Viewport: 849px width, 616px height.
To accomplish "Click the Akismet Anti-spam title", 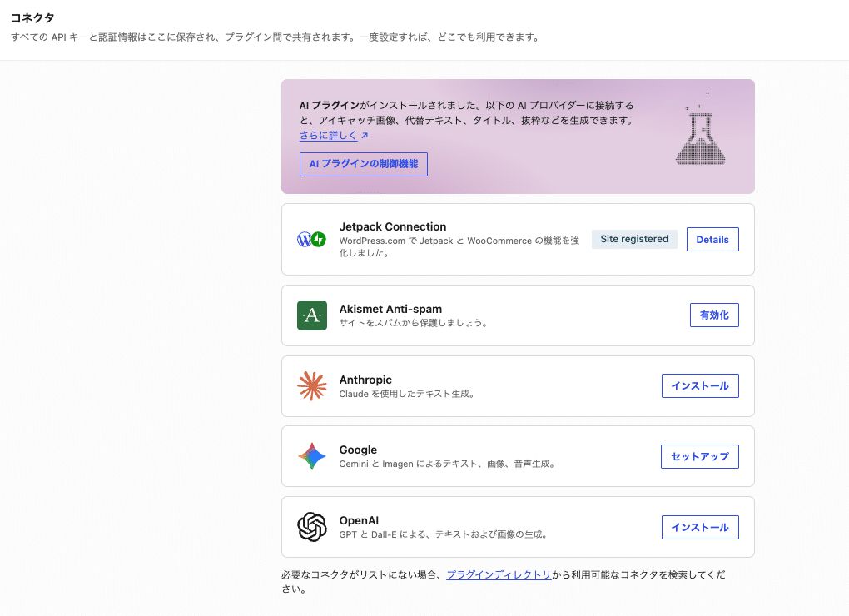I will pyautogui.click(x=390, y=309).
